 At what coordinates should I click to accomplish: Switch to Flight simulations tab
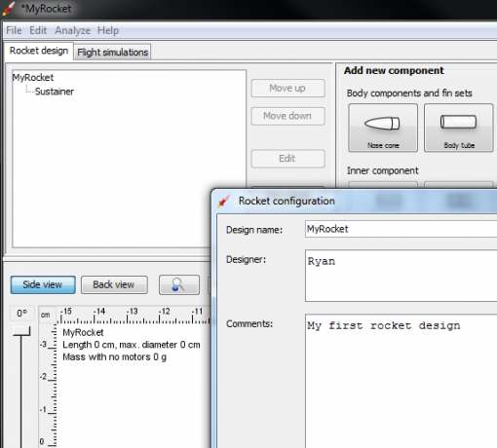(x=112, y=52)
